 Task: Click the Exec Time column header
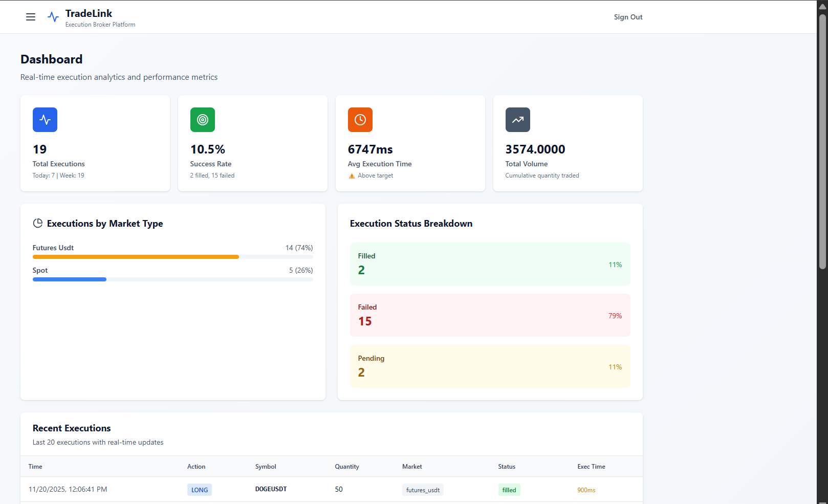pyautogui.click(x=591, y=466)
